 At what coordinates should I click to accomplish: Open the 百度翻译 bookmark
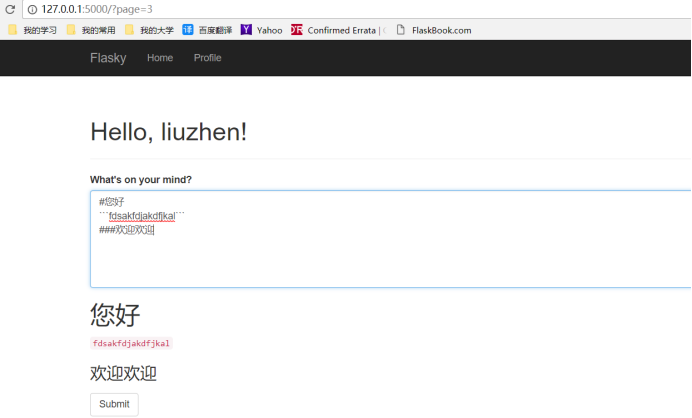click(x=207, y=30)
